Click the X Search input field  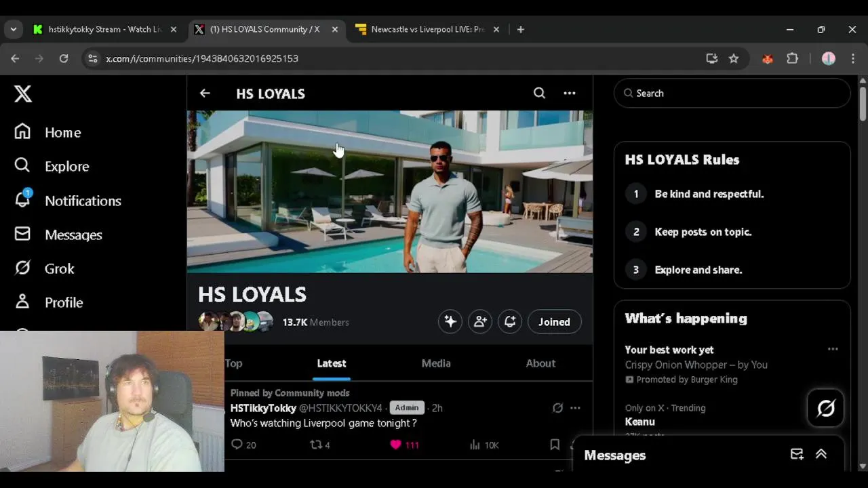[x=732, y=94]
